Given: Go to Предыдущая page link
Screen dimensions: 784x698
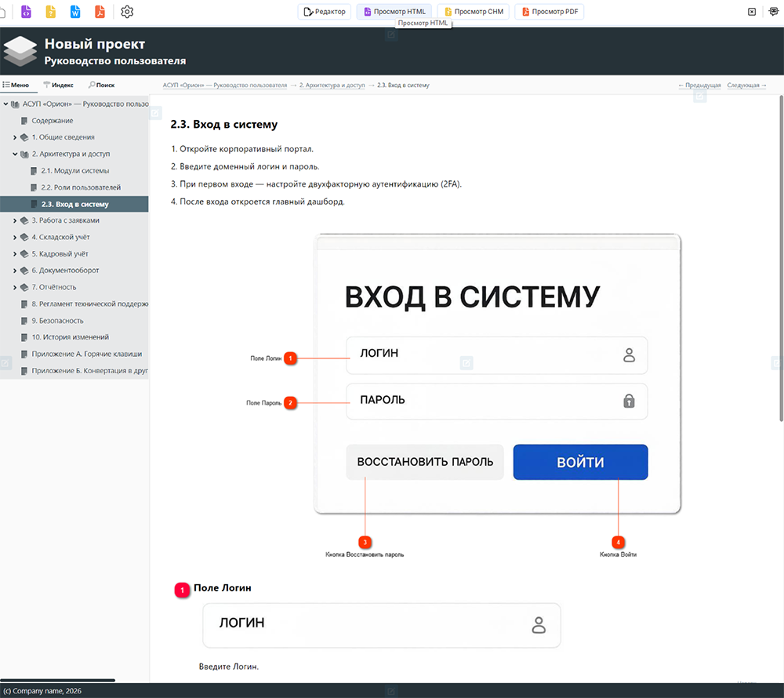Looking at the screenshot, I should [699, 85].
